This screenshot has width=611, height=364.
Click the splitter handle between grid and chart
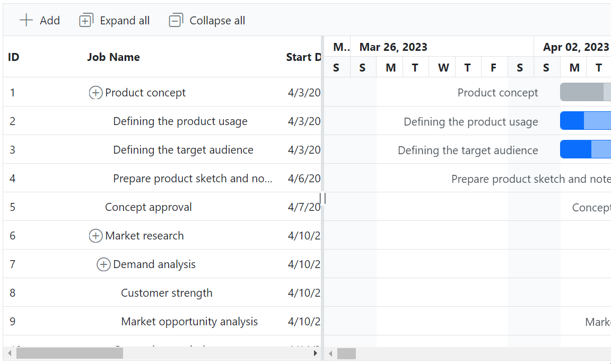tap(322, 198)
